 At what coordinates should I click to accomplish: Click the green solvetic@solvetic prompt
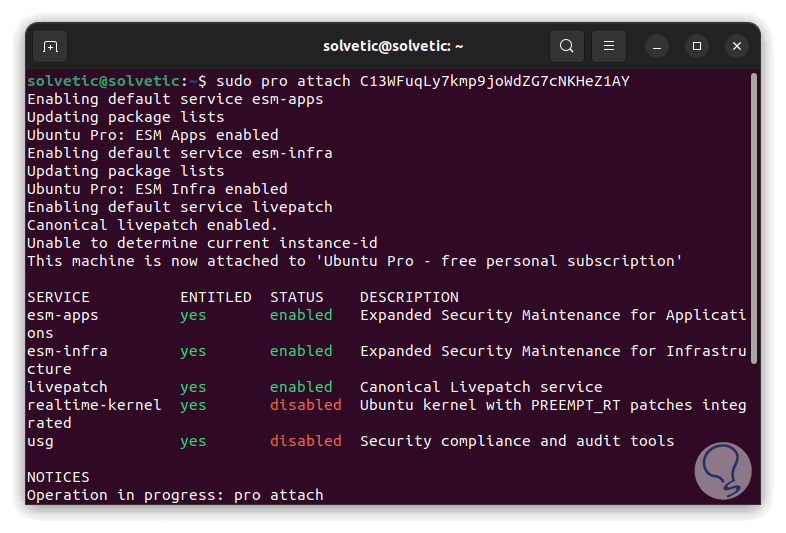coord(103,81)
